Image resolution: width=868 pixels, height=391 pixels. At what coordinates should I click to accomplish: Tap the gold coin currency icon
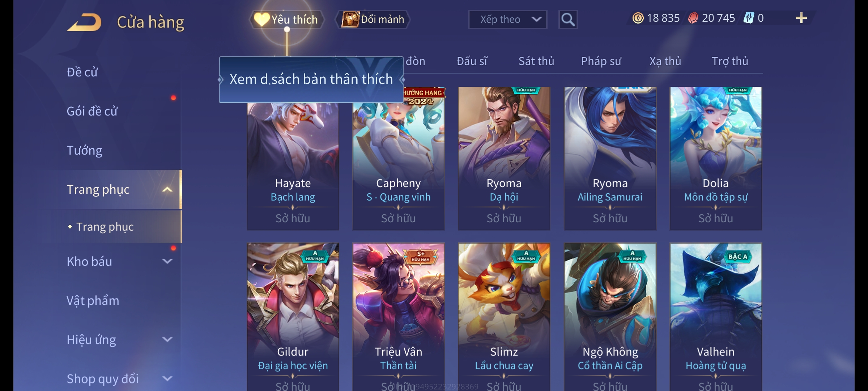tap(638, 18)
